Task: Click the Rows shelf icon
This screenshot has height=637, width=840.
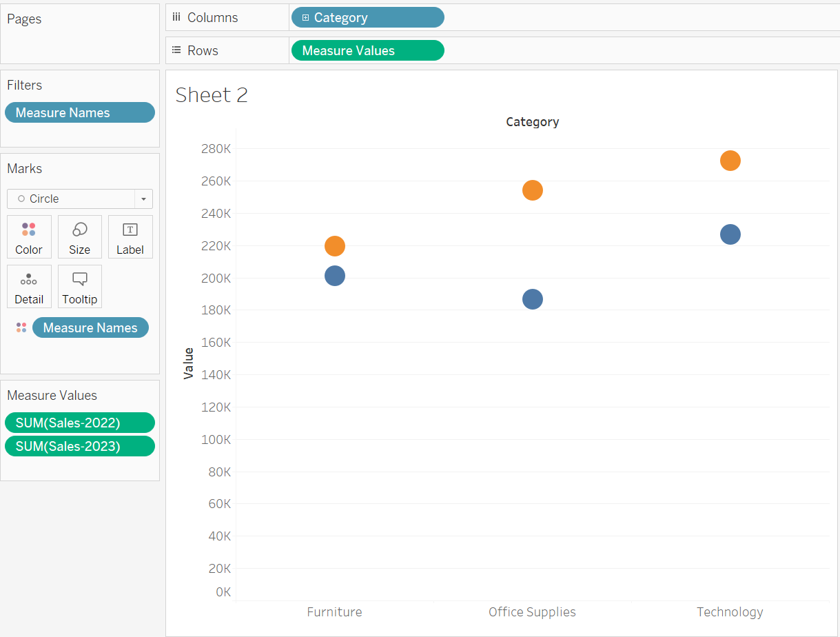Action: point(176,50)
